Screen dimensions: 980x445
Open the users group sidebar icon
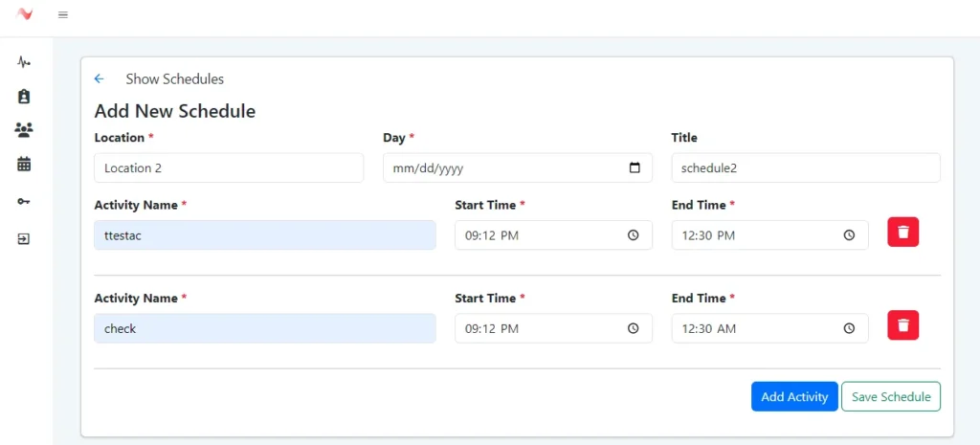(x=24, y=129)
